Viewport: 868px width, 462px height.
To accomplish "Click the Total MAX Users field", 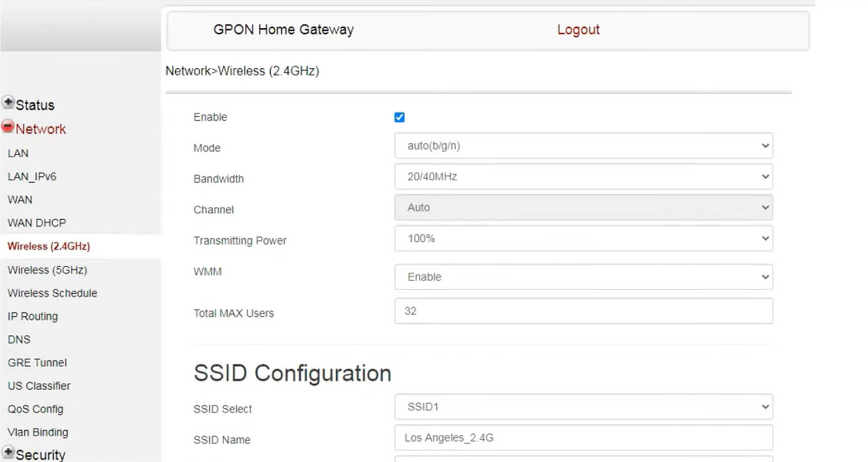I will (583, 311).
